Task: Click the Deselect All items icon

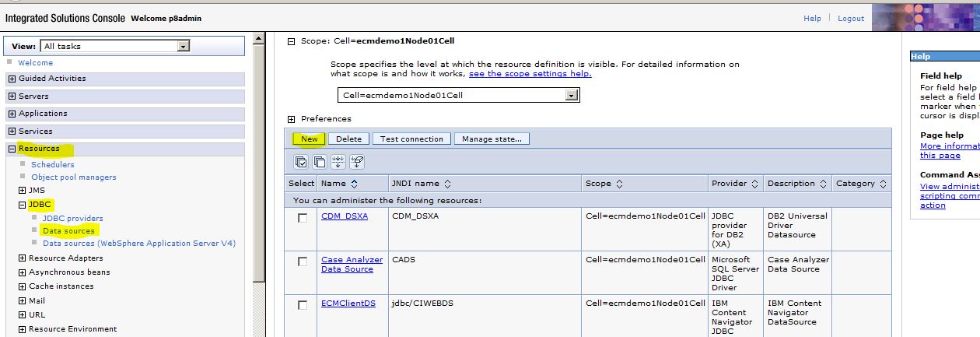Action: pyautogui.click(x=320, y=162)
